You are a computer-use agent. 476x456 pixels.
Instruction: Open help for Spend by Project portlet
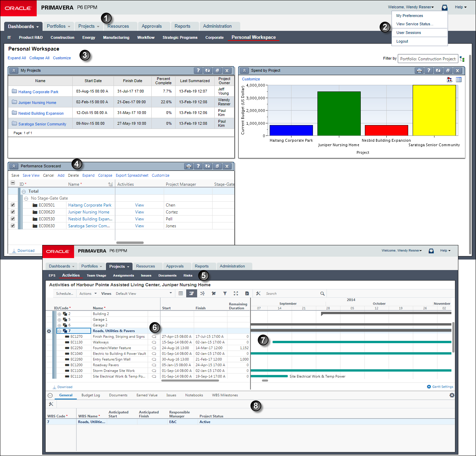point(429,70)
